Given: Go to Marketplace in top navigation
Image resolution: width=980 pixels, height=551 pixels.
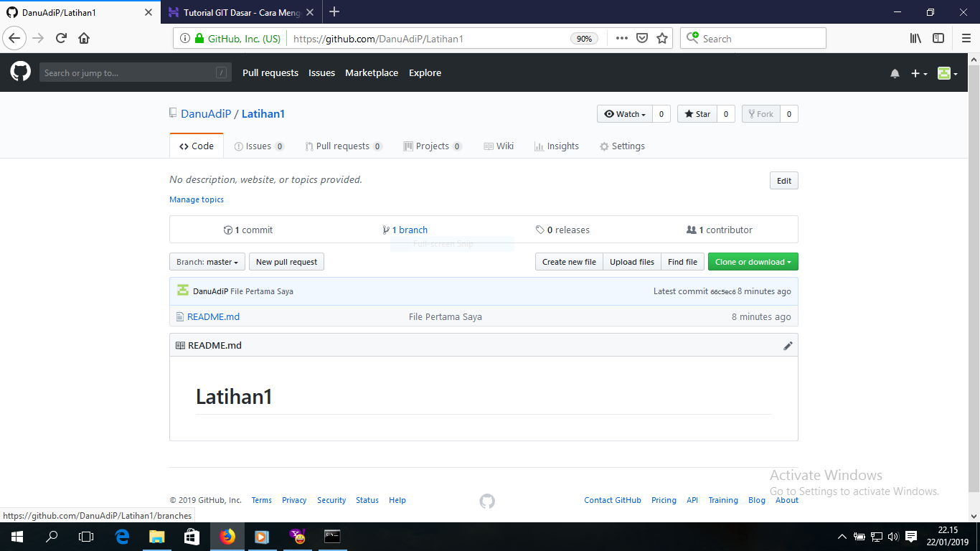Looking at the screenshot, I should pos(372,72).
